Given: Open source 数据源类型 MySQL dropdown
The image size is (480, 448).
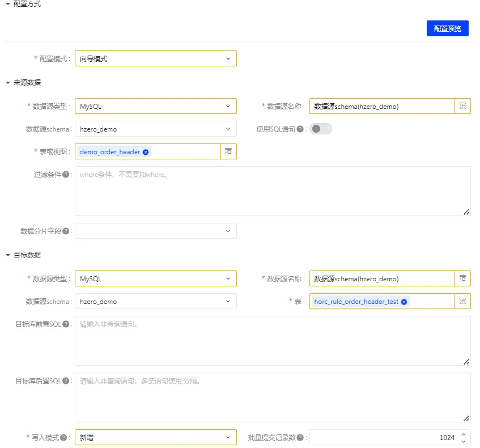Looking at the screenshot, I should (x=155, y=107).
